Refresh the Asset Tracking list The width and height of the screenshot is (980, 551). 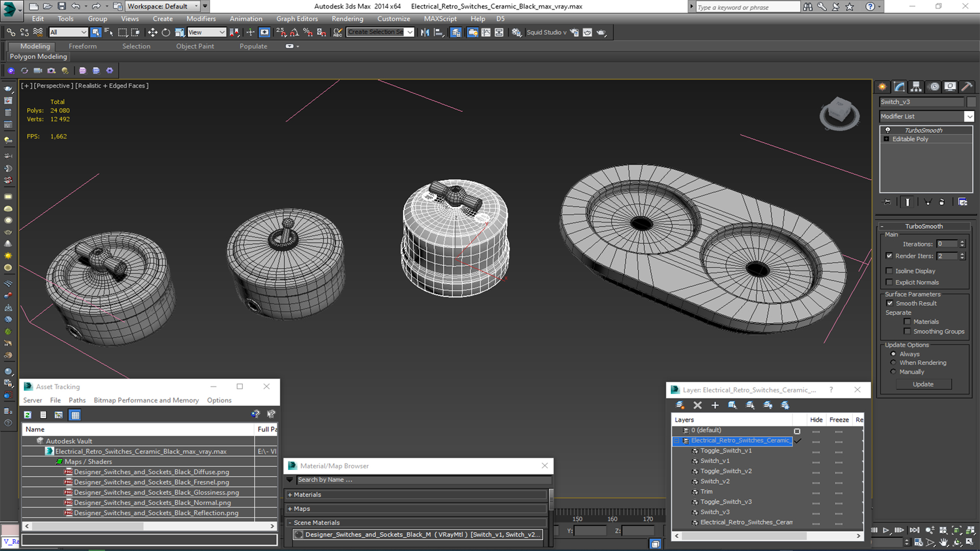[x=28, y=415]
